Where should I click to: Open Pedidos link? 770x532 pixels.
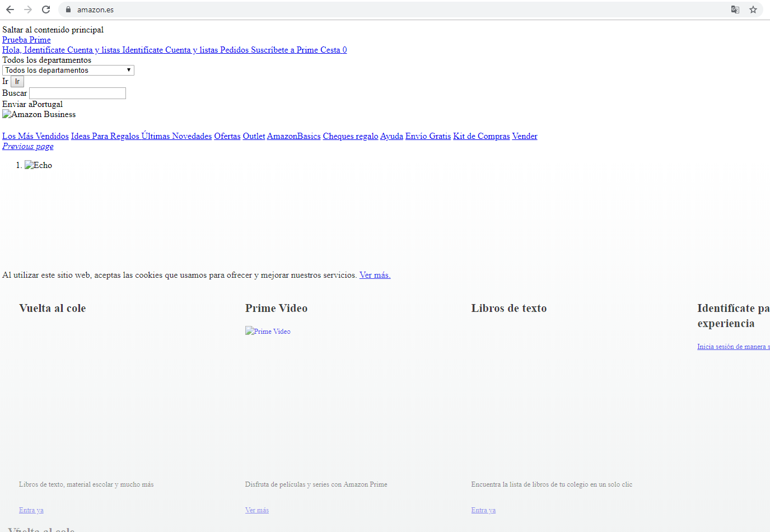pyautogui.click(x=234, y=50)
